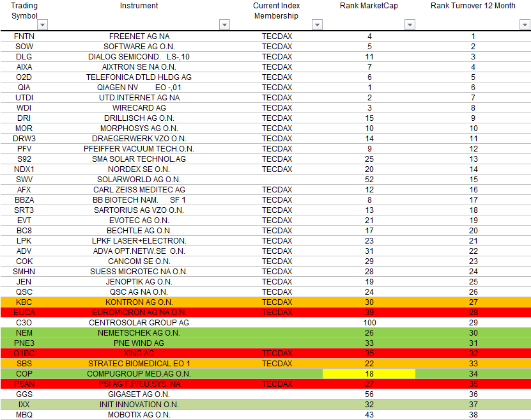Open the Rank Turnover 12 Month filter dropdown
Viewport: 531px width, 420px height.
pyautogui.click(x=525, y=25)
